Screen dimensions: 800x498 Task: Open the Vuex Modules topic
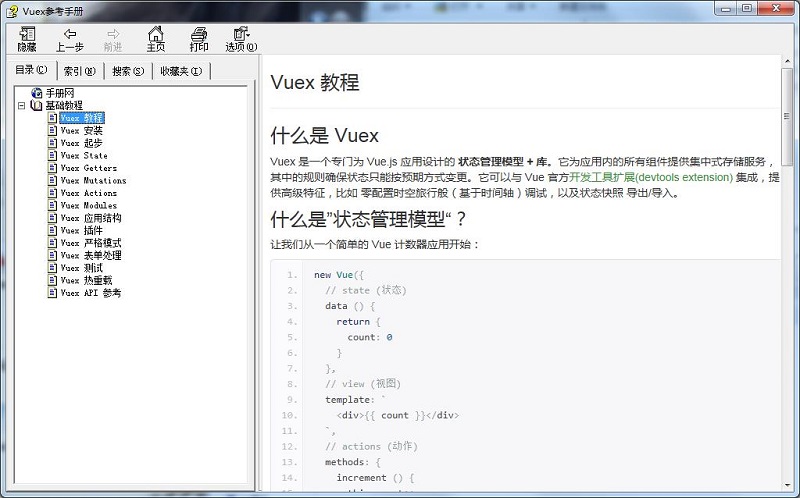coord(89,205)
